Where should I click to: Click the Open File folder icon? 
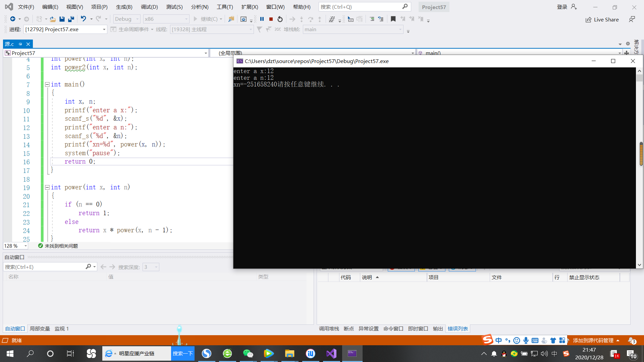pos(53,19)
